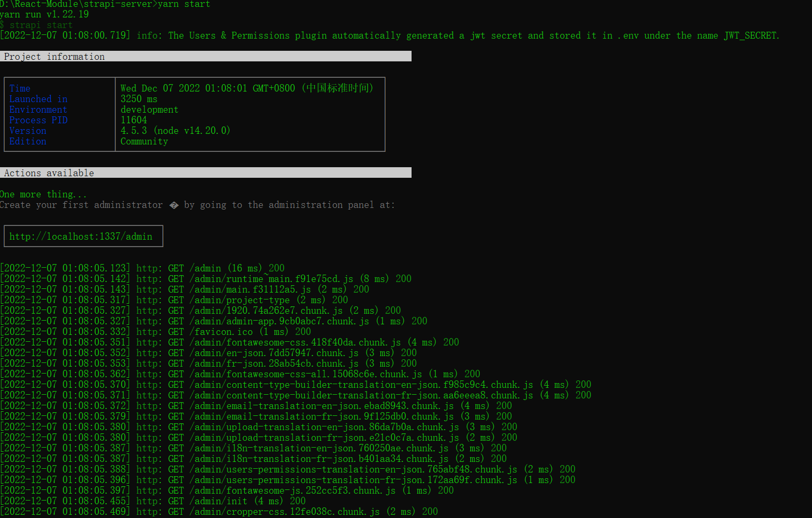Click the '3250 ms' launch time value

click(139, 99)
